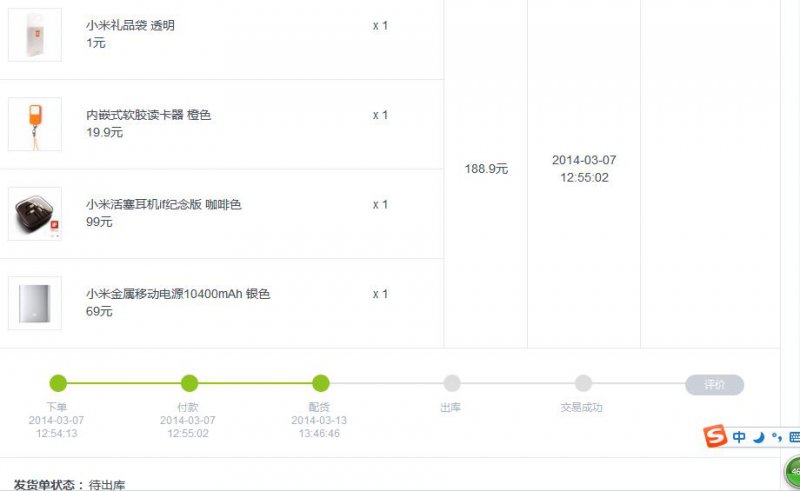Click the Sogou input method S logo
Image resolution: width=800 pixels, height=491 pixels.
[715, 436]
